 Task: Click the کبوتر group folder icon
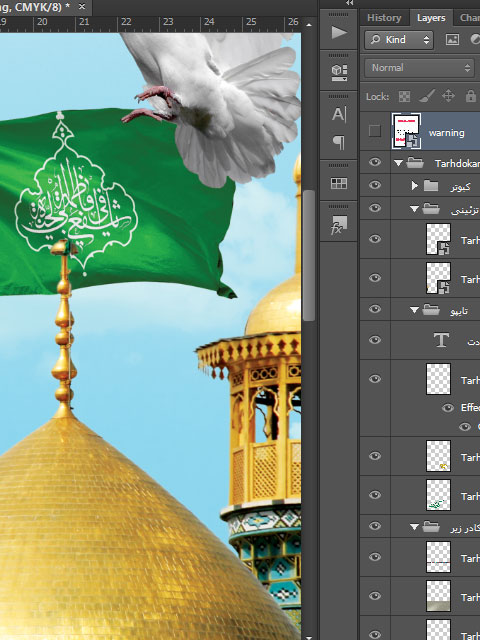coord(431,186)
